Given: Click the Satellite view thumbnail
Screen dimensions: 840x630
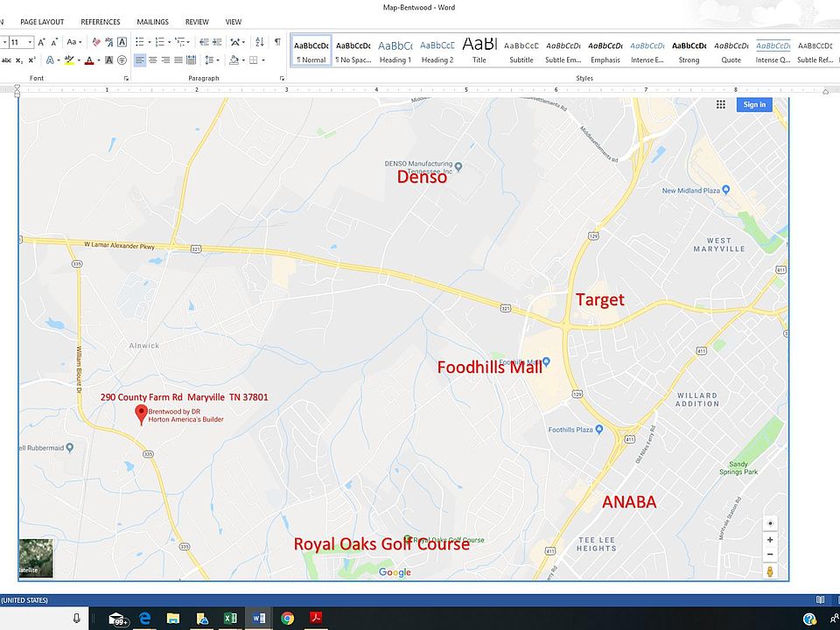Looking at the screenshot, I should (36, 557).
